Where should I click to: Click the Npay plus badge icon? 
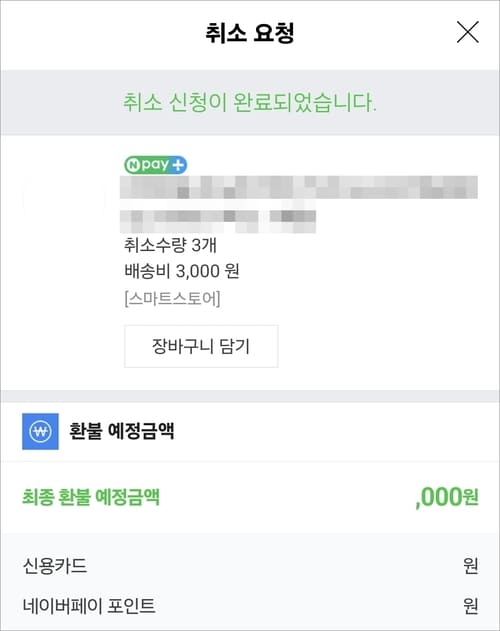155,165
